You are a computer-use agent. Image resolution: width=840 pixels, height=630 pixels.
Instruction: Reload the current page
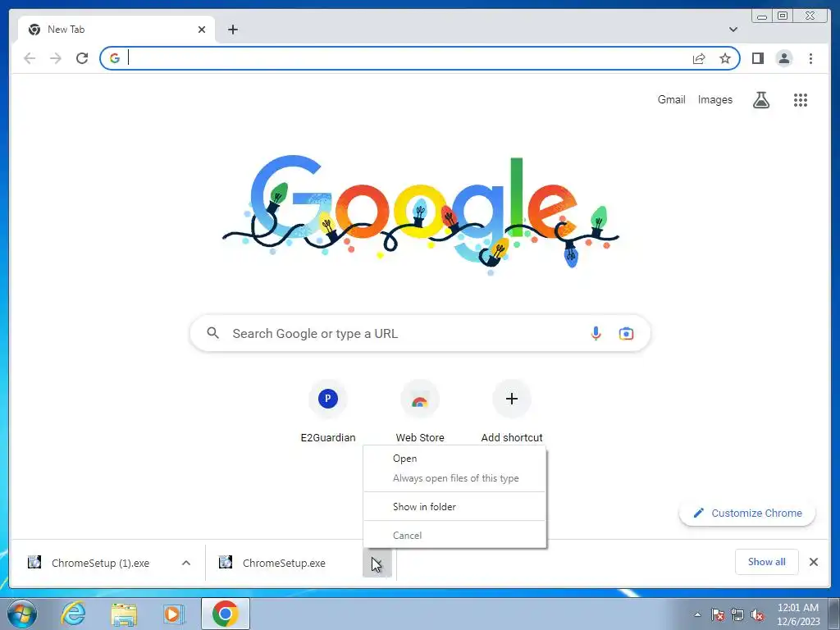(82, 58)
